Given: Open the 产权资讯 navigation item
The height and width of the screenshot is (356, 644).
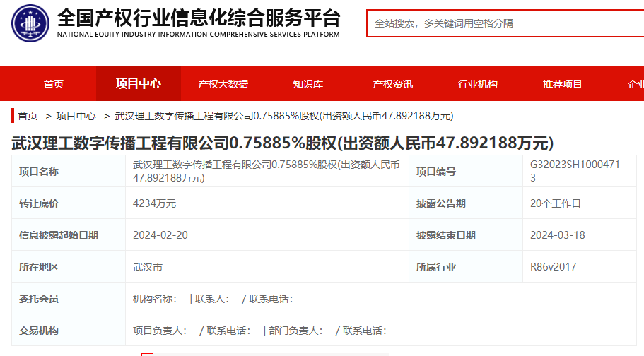Looking at the screenshot, I should [x=392, y=84].
